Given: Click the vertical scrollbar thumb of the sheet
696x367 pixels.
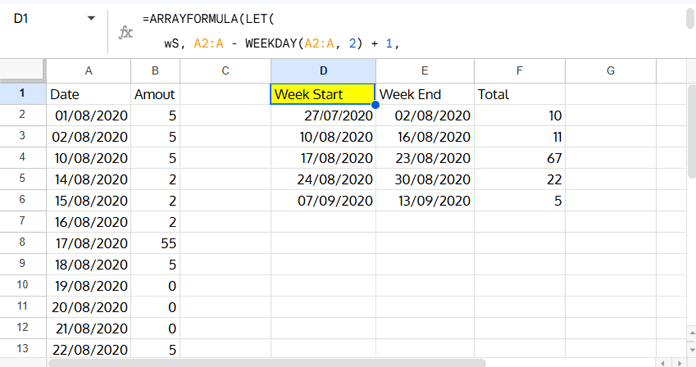Looking at the screenshot, I should pos(692,131).
